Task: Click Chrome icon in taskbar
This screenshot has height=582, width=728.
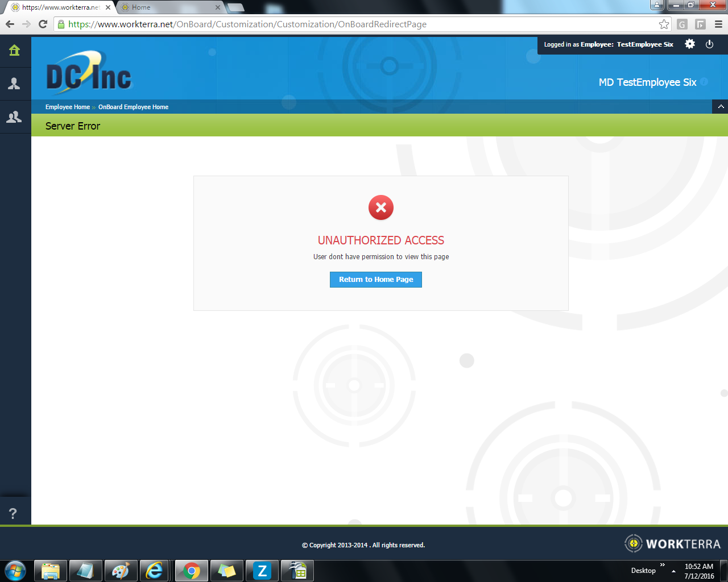Action: point(192,571)
